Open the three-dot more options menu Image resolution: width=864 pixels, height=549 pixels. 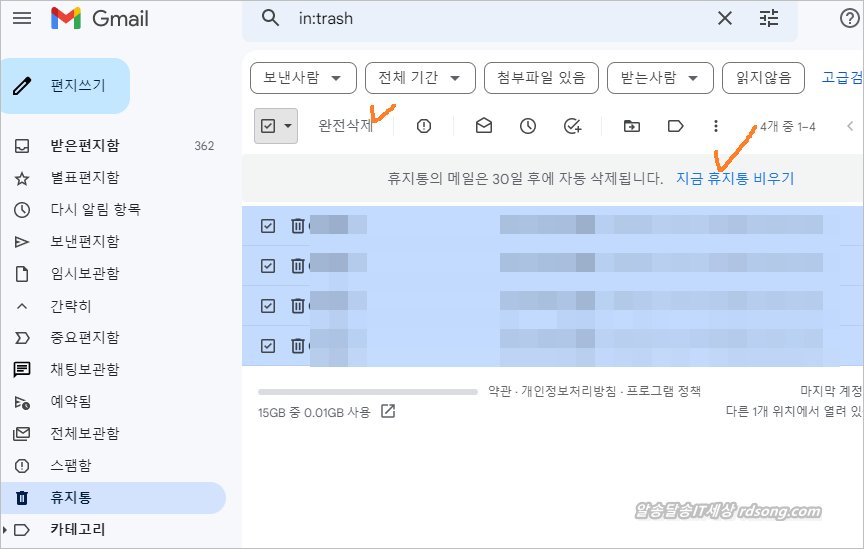tap(715, 126)
